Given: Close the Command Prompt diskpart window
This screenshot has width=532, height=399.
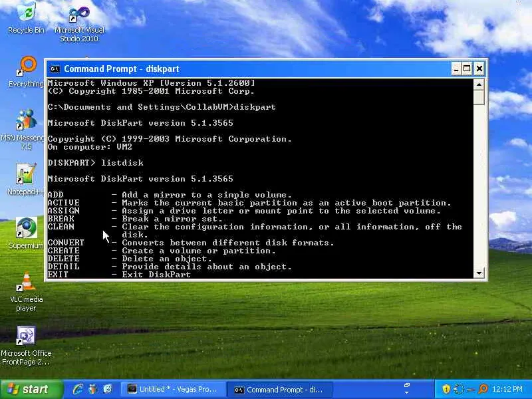Looking at the screenshot, I should tap(479, 69).
